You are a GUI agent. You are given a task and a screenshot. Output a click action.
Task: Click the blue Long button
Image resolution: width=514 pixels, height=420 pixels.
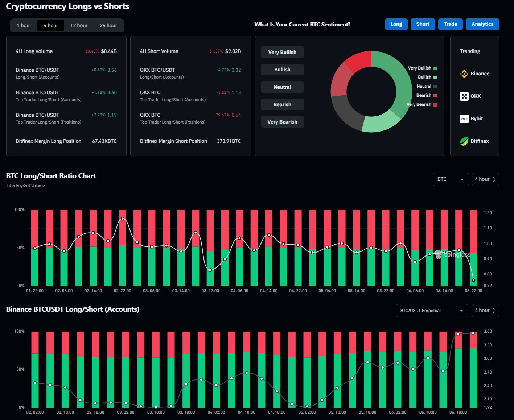click(396, 24)
